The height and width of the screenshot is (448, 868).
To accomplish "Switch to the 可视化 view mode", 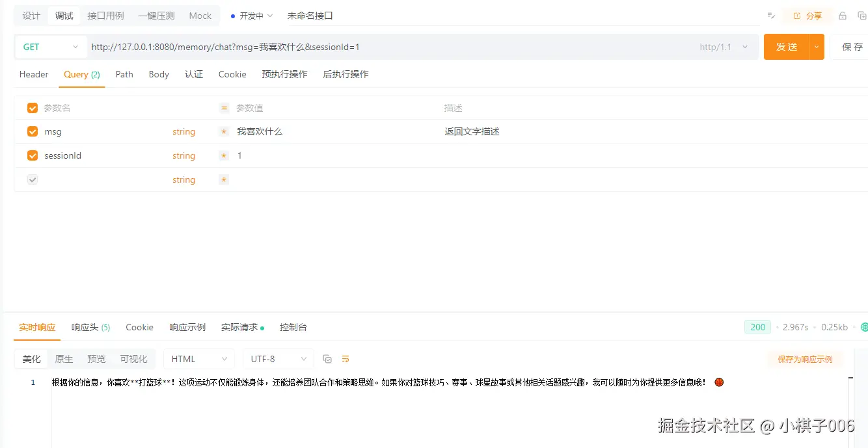I will 133,359.
